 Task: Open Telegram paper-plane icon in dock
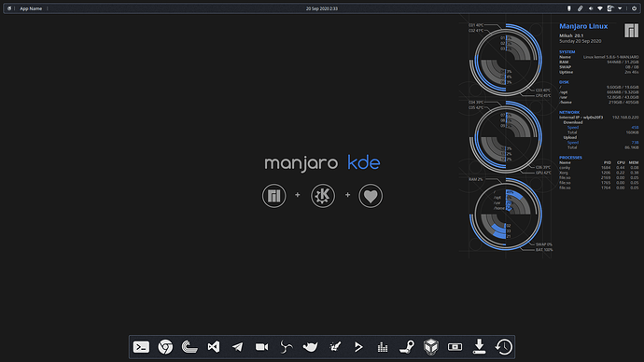(x=237, y=347)
